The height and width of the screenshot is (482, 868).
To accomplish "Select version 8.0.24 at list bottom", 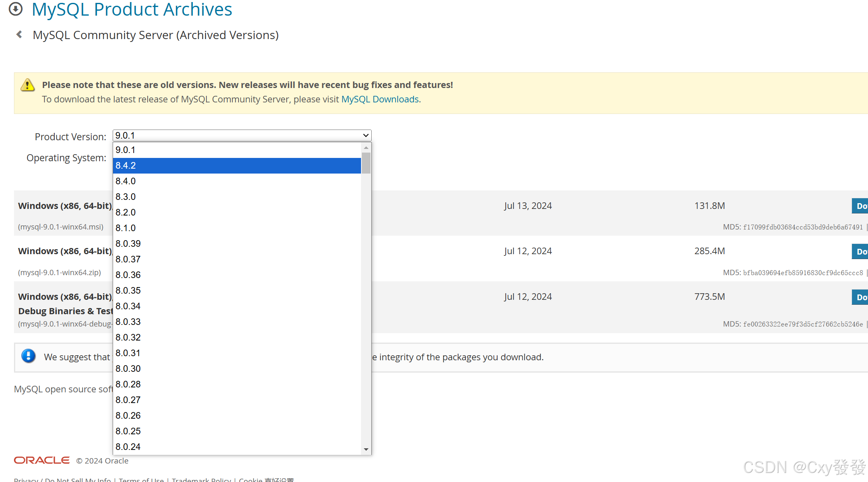I will pos(237,447).
